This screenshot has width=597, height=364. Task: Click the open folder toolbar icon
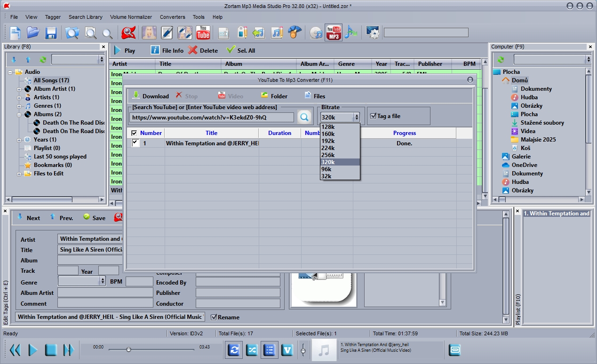(33, 33)
